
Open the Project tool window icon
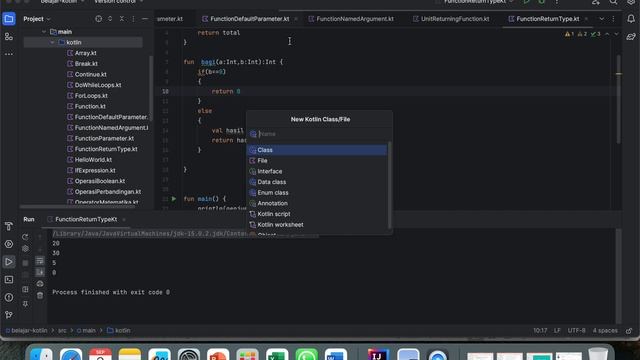(x=9, y=19)
